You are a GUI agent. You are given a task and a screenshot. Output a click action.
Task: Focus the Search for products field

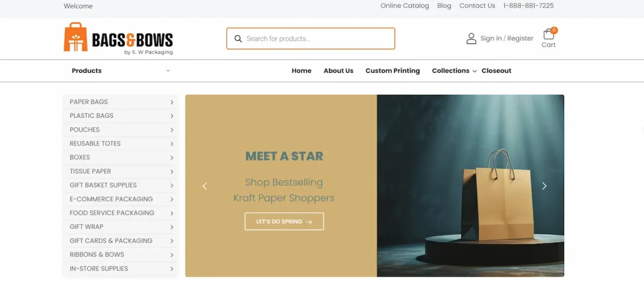click(311, 38)
